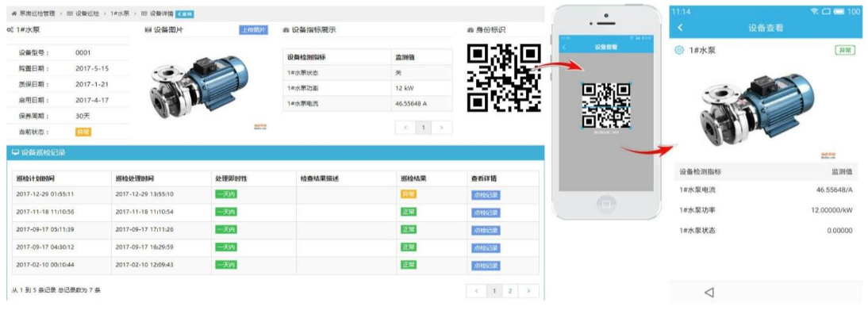The image size is (868, 318).
Task: Open the 1#水泵 breadcrumb item
Action: (118, 13)
